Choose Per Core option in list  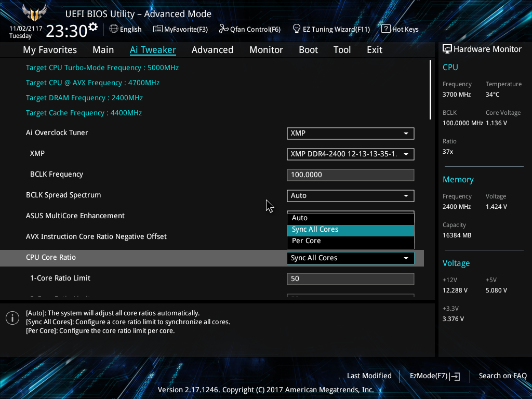pos(351,241)
